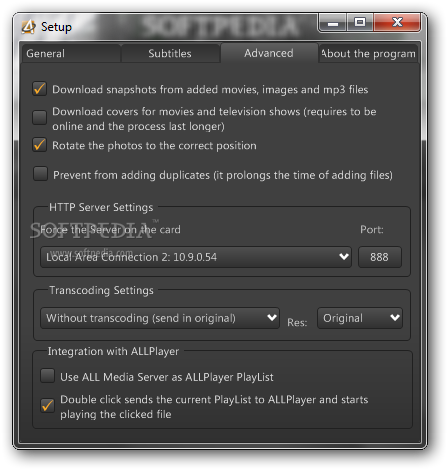
Task: Enable Download covers for movies checkbox
Action: [x=39, y=118]
